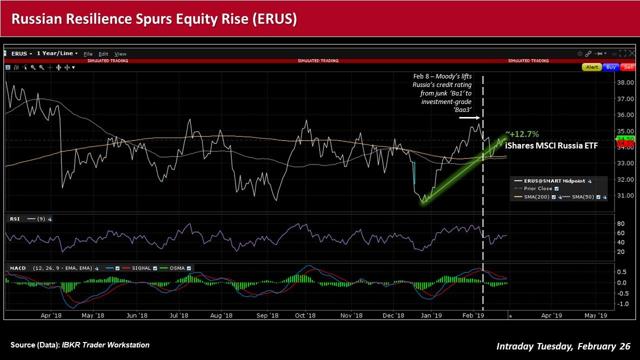Click the chart pointer cursor tool icon
This screenshot has height=360, width=640.
point(25,67)
